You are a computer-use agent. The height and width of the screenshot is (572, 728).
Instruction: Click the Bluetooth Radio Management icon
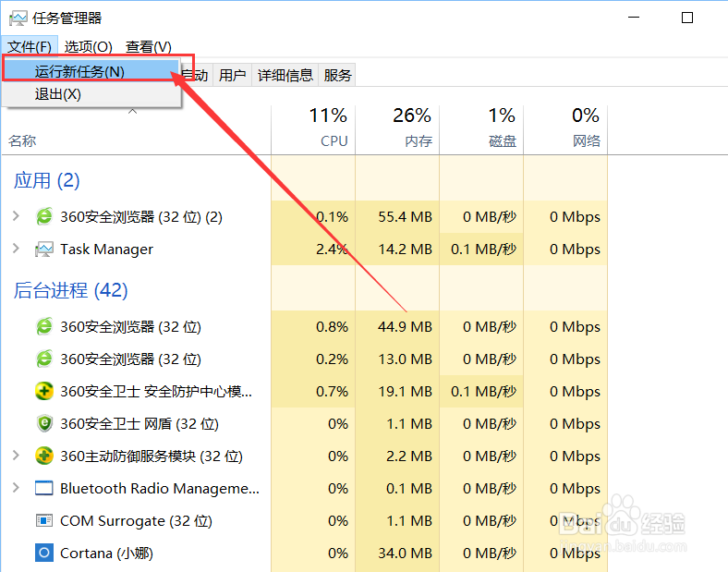point(44,489)
